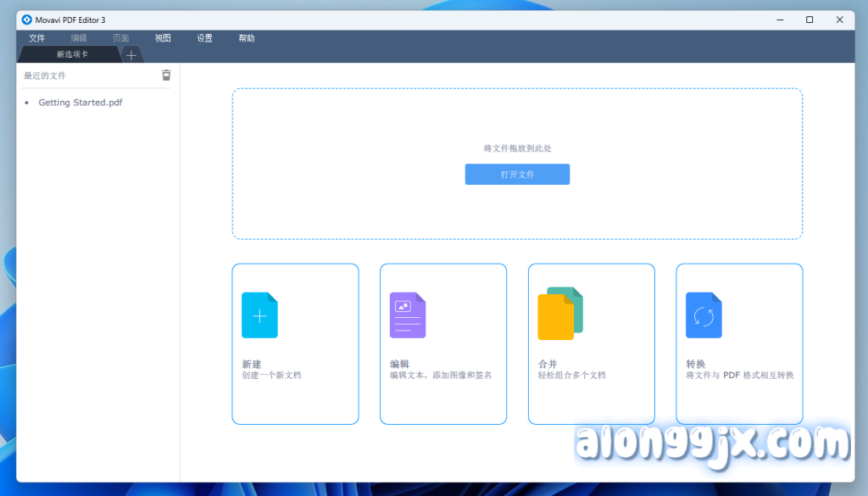
Task: Click the dashed drop zone text 将文件拖放到此处
Action: (517, 148)
